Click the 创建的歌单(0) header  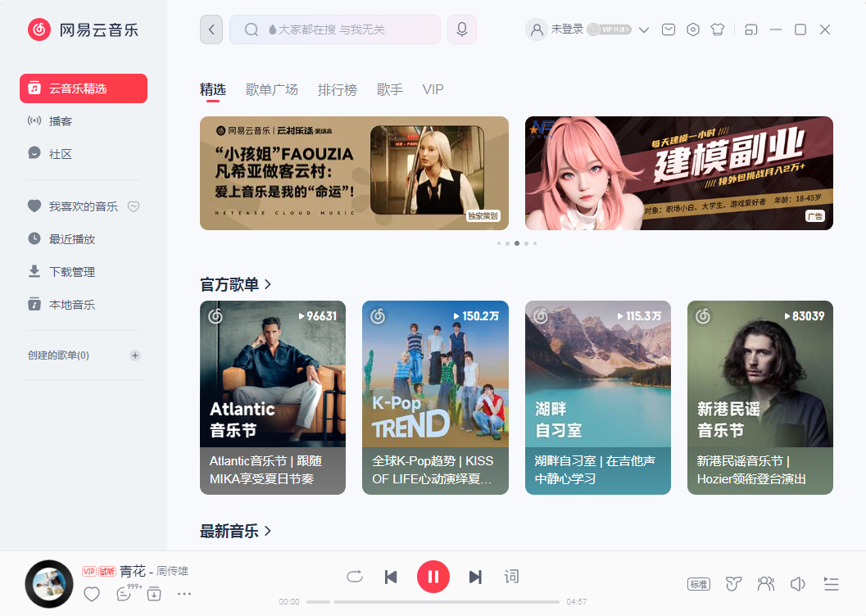click(58, 356)
